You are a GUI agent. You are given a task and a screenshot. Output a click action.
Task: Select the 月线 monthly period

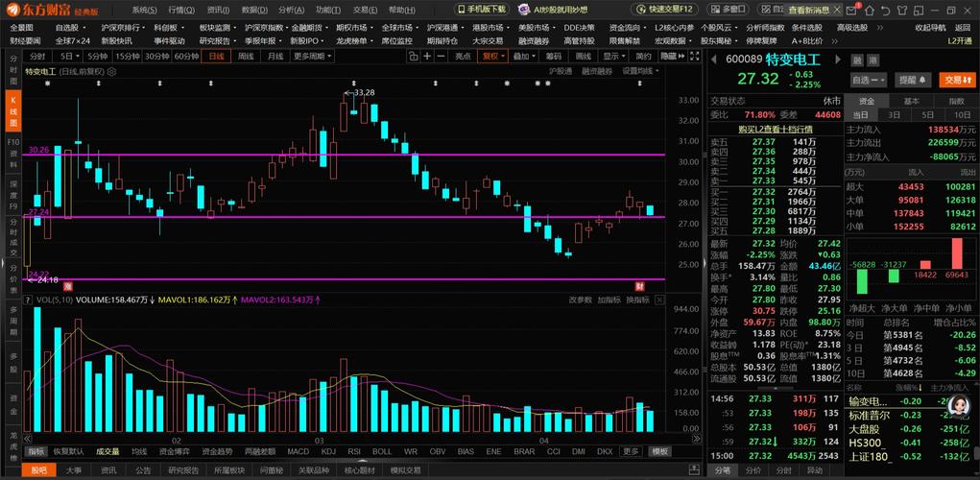click(x=275, y=57)
